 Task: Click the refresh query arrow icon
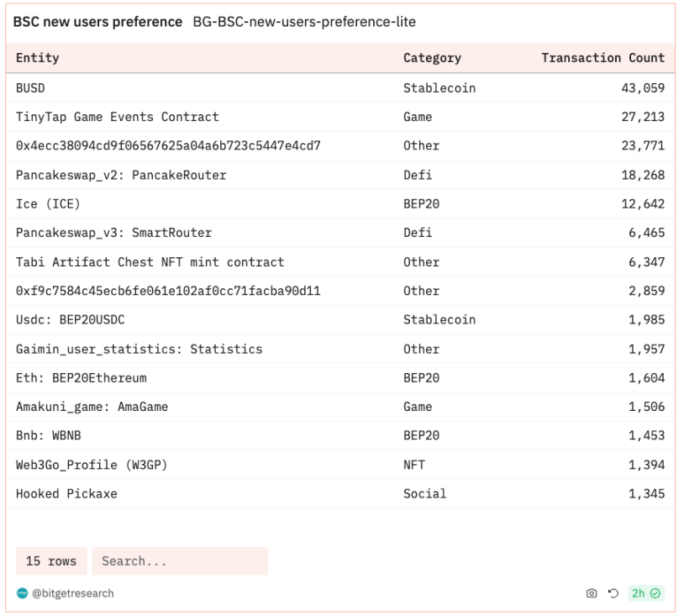[x=613, y=593]
